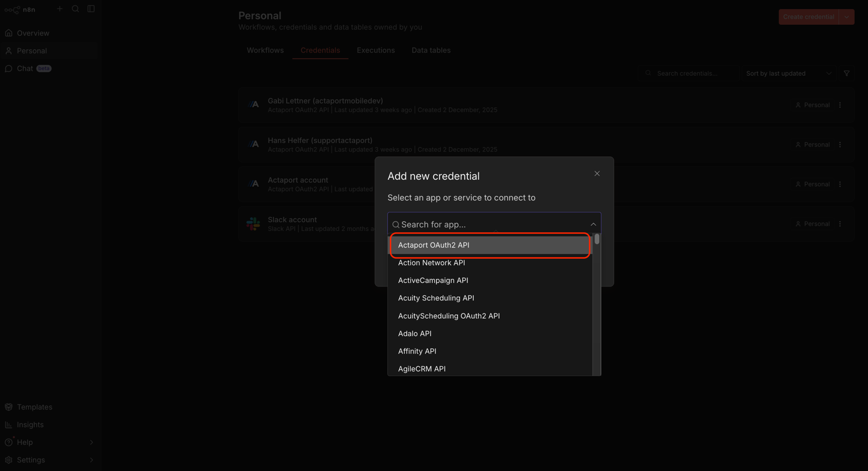
Task: Click the app list scrollbar thumb
Action: point(597,239)
